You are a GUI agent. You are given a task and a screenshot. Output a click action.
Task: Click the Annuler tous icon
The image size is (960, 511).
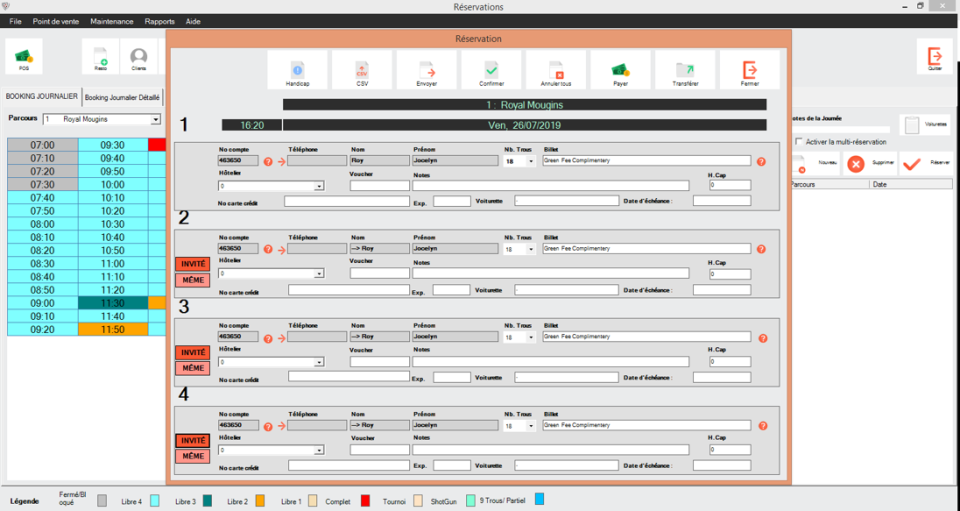(x=556, y=70)
